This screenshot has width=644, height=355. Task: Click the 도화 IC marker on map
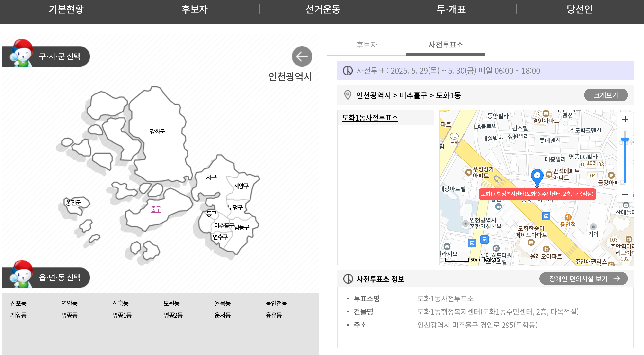click(454, 136)
